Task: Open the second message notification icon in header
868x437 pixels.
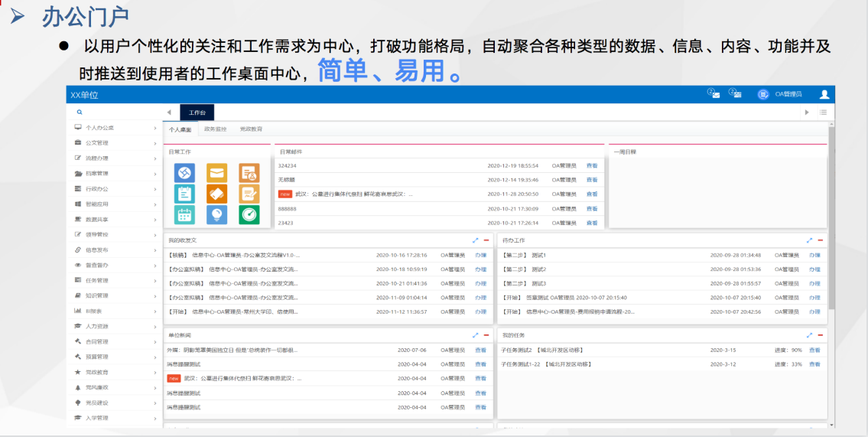Action: pos(735,93)
